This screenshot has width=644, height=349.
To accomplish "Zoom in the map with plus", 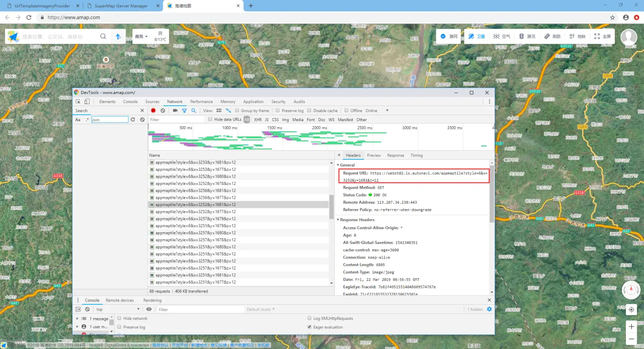I will coord(631,327).
